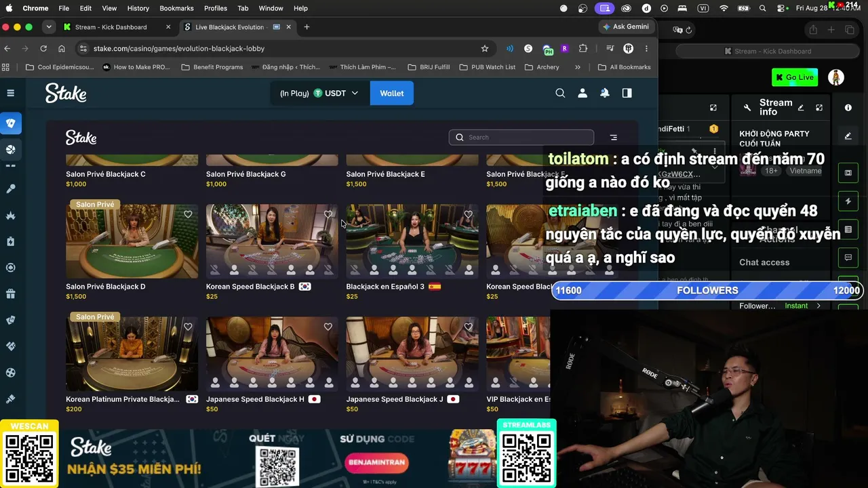Open the Stream info wrench icon

(747, 108)
